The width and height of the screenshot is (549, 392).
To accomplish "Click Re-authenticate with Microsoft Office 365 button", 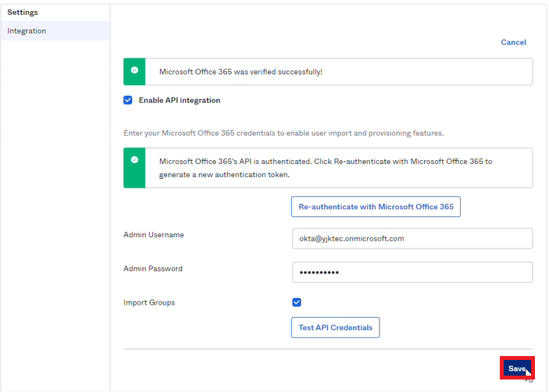I will [x=376, y=206].
